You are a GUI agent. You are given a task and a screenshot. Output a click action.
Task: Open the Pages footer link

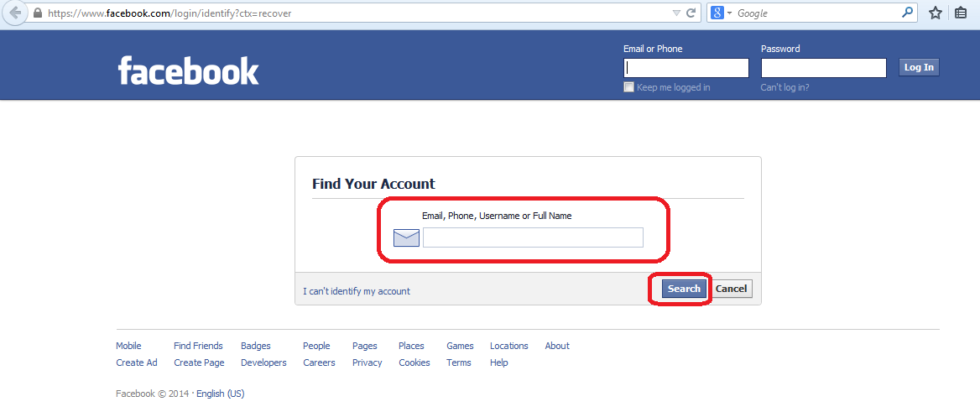(x=365, y=346)
